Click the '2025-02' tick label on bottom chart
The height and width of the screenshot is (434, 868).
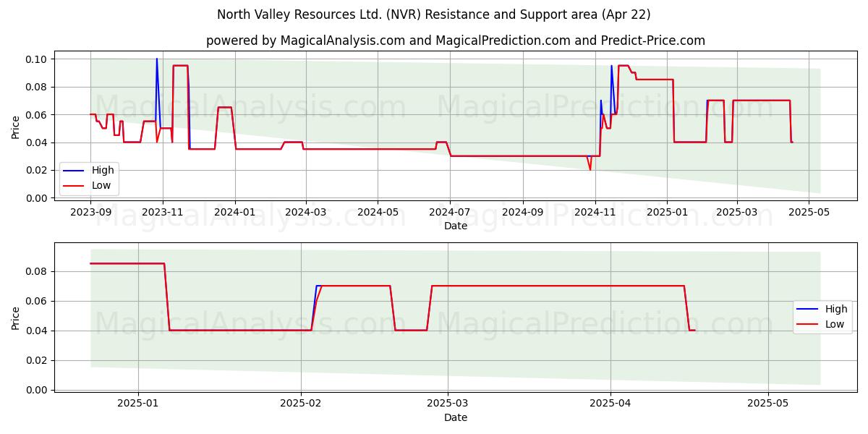pos(301,404)
